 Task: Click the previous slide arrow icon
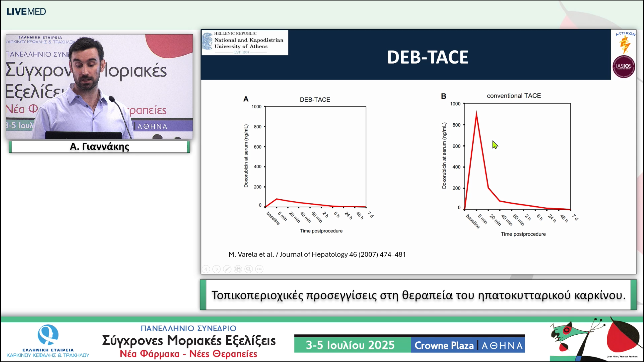coord(206,269)
